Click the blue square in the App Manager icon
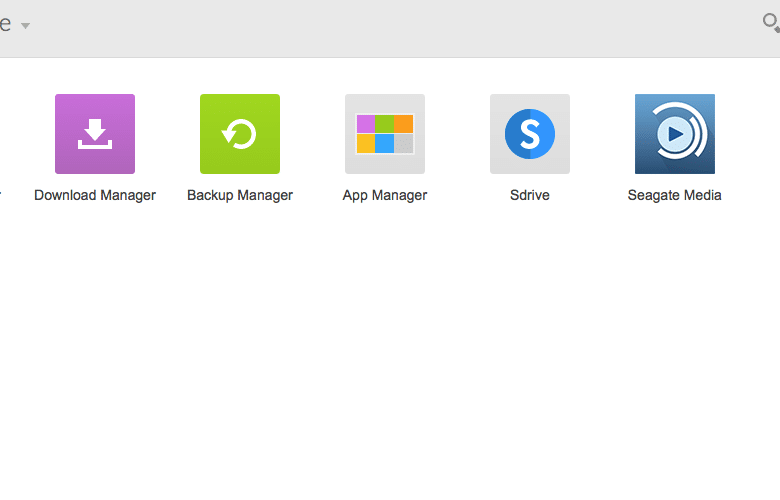This screenshot has height=500, width=780. pyautogui.click(x=385, y=144)
